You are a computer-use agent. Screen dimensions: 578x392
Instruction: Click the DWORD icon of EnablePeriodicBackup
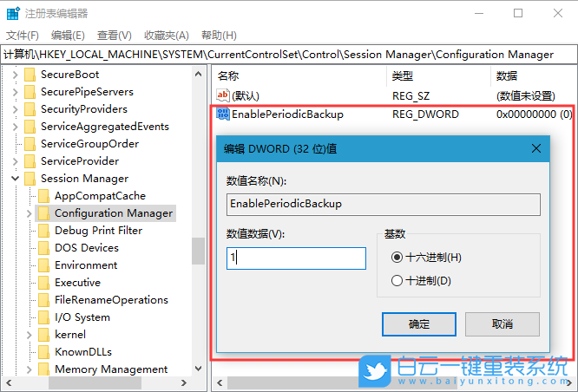223,114
